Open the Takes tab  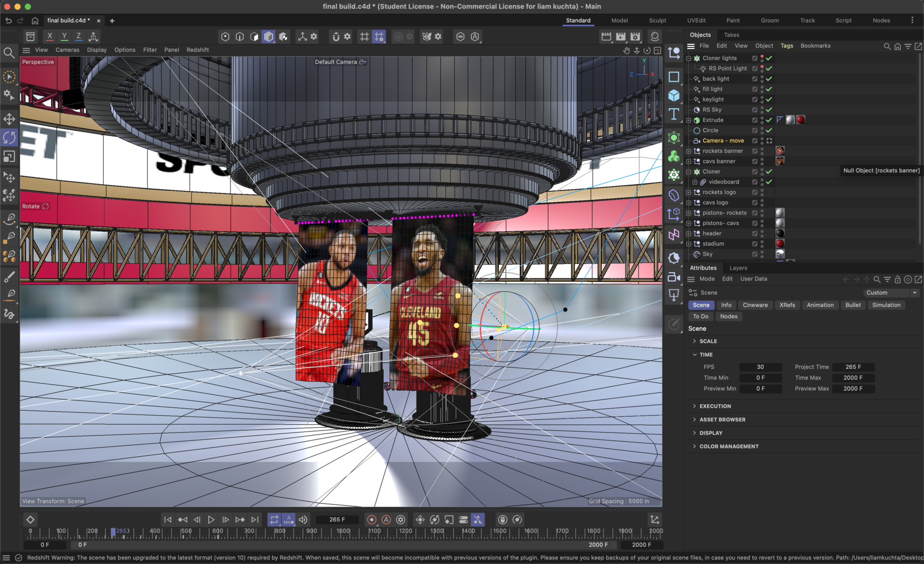click(x=731, y=35)
